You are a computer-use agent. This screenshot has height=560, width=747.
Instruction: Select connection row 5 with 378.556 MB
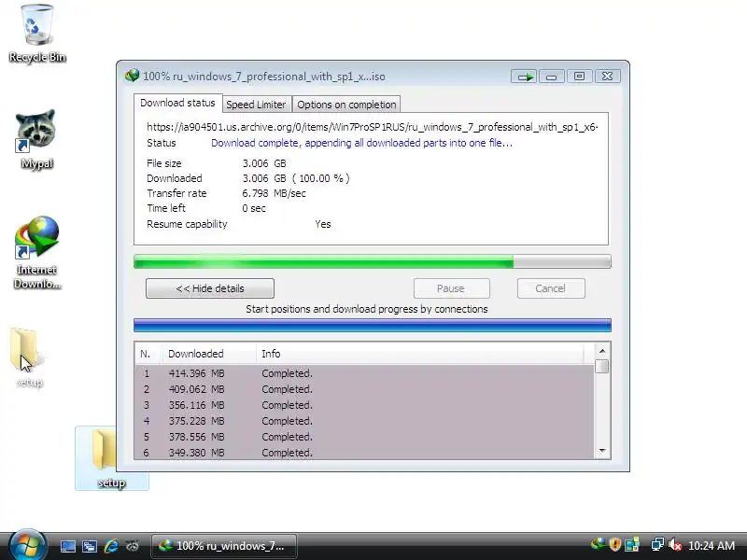364,437
